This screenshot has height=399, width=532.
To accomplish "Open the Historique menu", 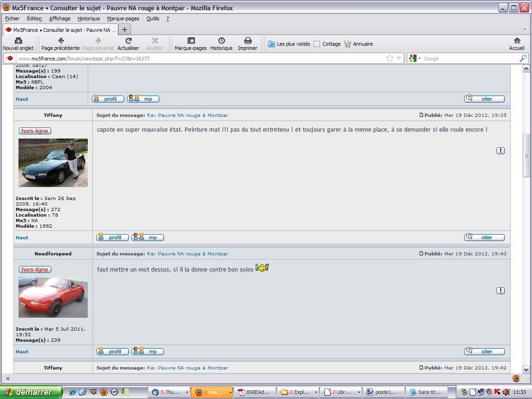I will [x=89, y=18].
